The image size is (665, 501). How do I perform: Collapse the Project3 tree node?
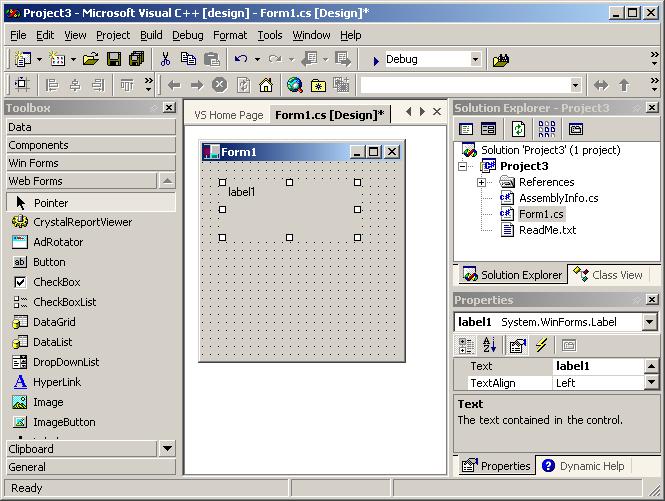463,166
